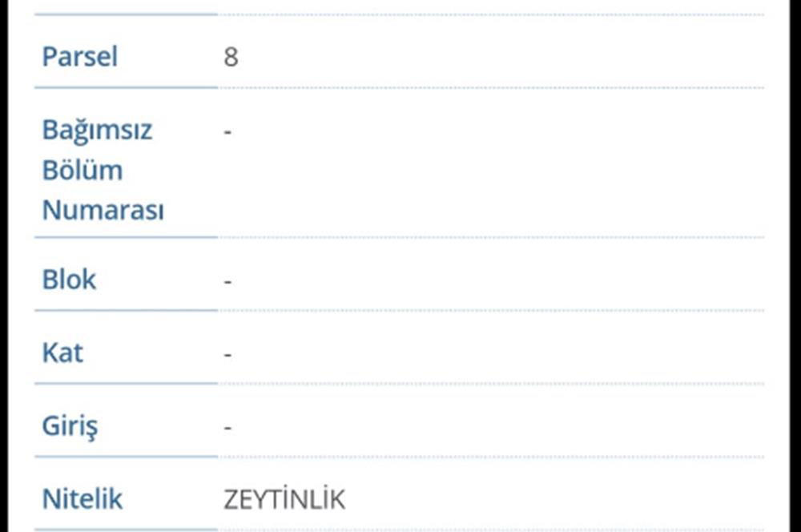Select the Parsel value 8
This screenshot has width=801, height=532.
231,58
